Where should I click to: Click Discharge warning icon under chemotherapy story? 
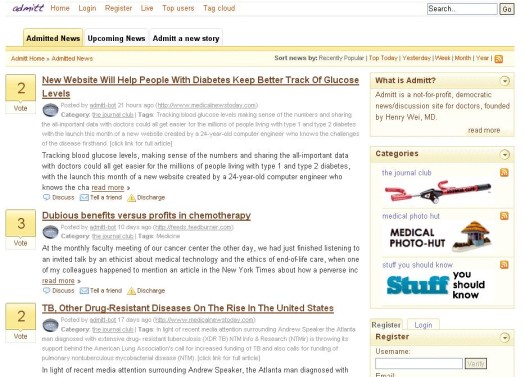pyautogui.click(x=131, y=291)
